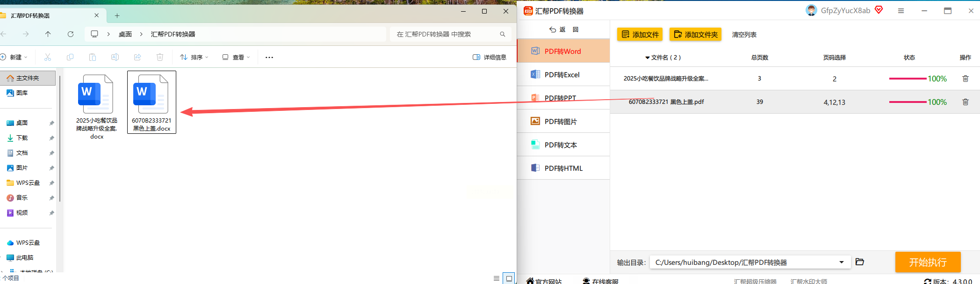Select the PDF转Excel tab

(563, 74)
